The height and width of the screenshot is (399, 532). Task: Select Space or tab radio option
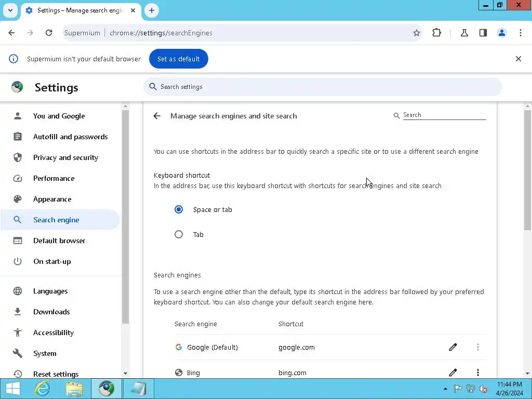[x=179, y=210]
